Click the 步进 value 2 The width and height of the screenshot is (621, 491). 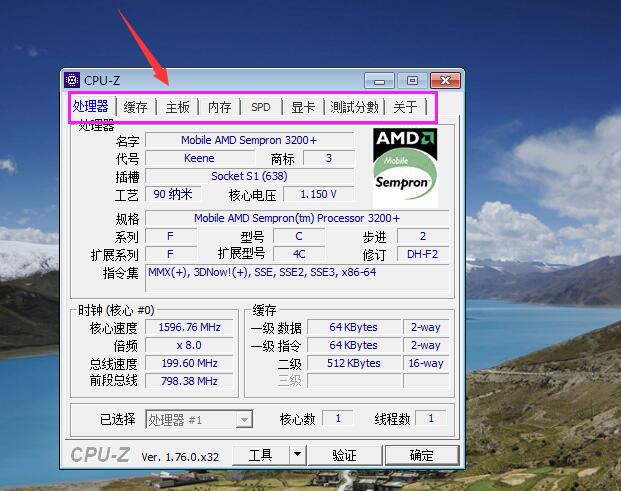pyautogui.click(x=423, y=236)
